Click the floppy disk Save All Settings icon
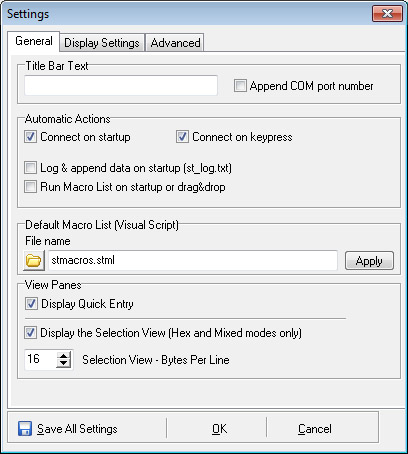Image resolution: width=408 pixels, height=454 pixels. [x=25, y=429]
